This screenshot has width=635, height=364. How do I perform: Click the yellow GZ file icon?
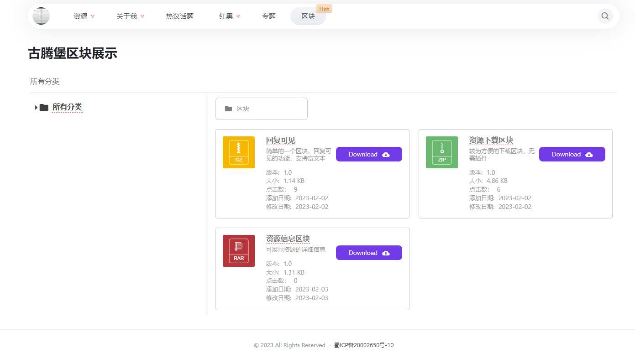239,152
